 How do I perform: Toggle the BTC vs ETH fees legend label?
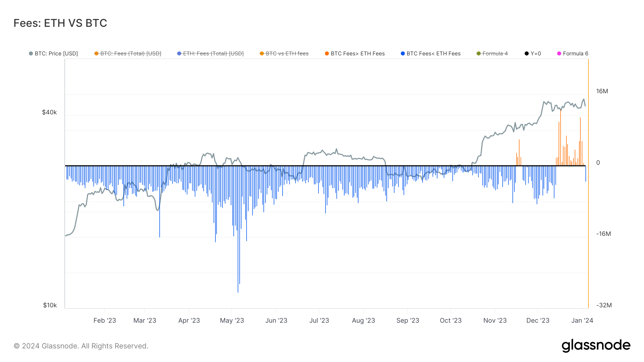[x=287, y=54]
